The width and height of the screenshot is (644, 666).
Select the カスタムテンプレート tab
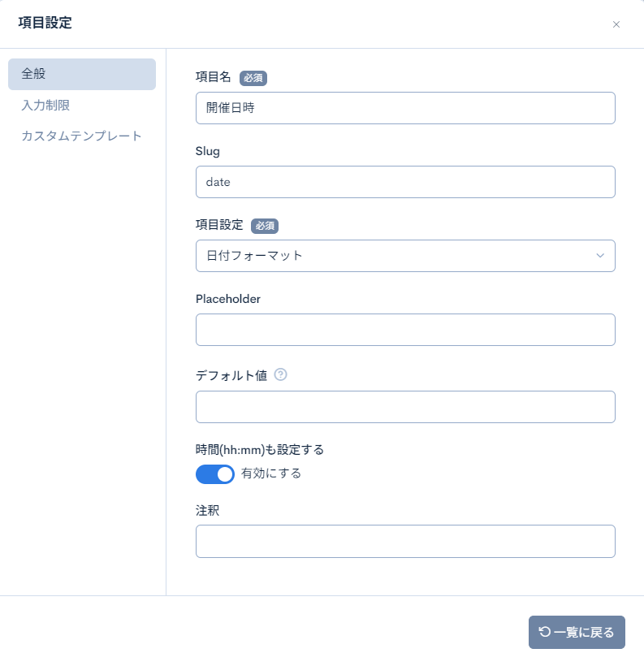pos(81,136)
